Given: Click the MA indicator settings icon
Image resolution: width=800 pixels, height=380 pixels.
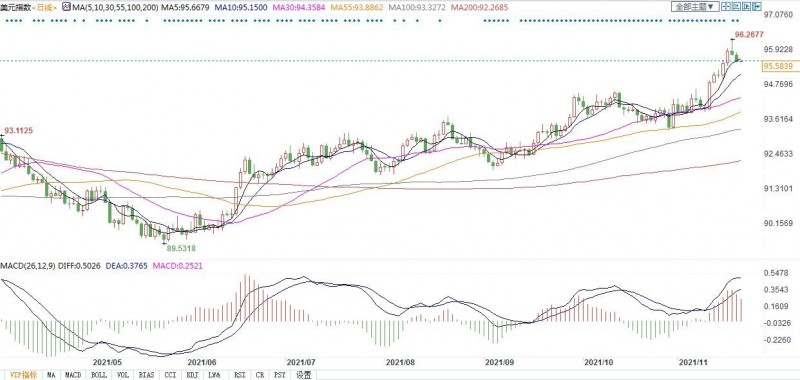Looking at the screenshot, I should click(x=67, y=7).
